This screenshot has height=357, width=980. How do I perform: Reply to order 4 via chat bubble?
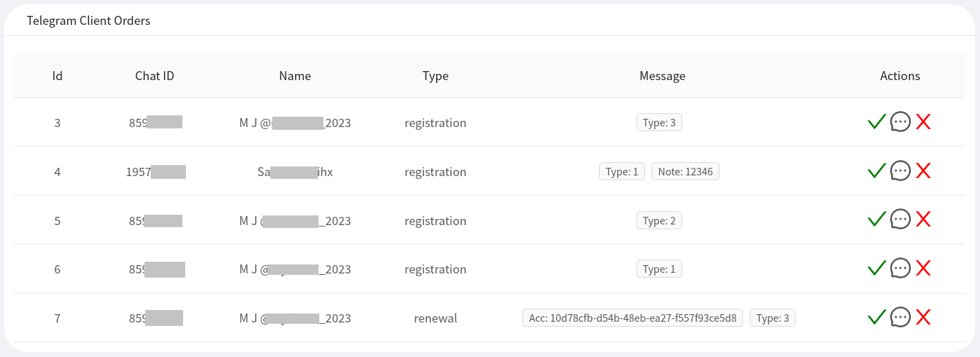pos(900,171)
